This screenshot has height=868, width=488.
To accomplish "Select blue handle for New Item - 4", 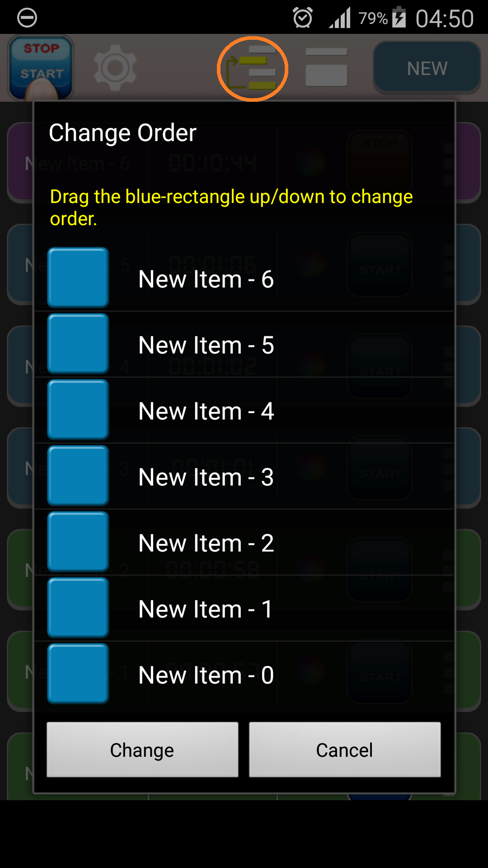I will click(78, 410).
